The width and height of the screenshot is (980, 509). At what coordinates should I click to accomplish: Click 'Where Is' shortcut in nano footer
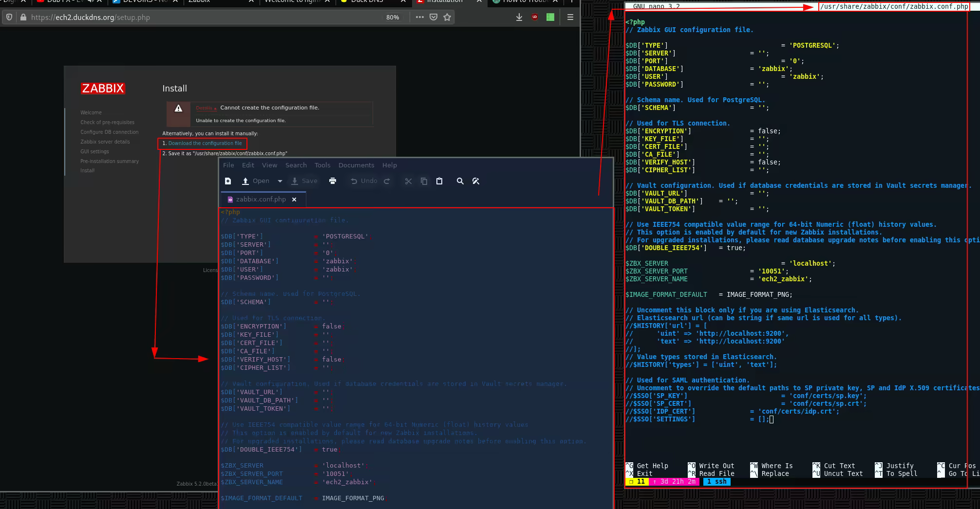(772, 466)
